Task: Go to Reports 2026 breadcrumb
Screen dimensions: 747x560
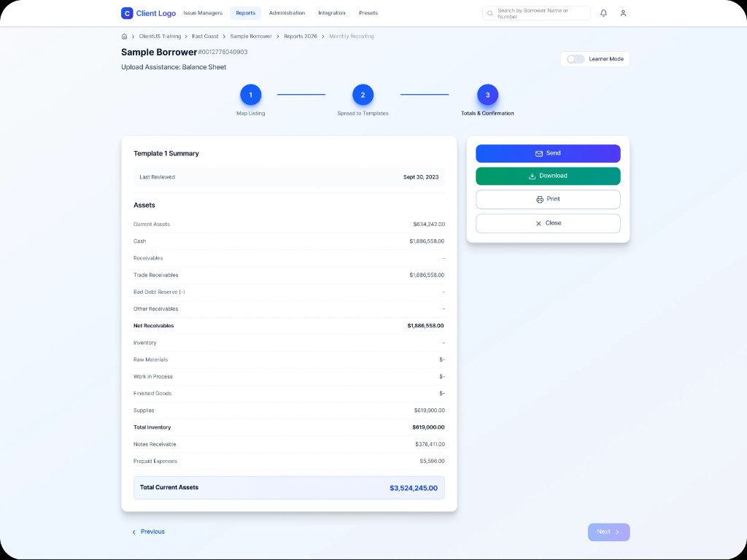Action: click(300, 36)
